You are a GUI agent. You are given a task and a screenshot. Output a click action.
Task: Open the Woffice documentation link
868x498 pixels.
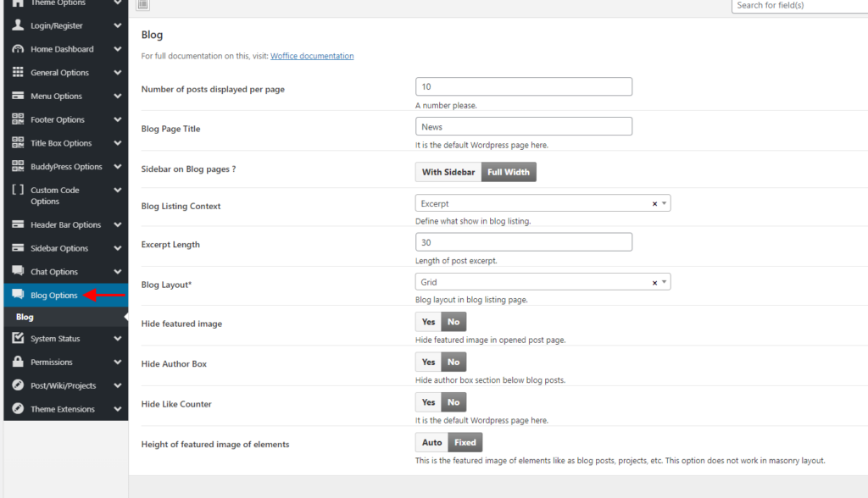[x=312, y=56]
